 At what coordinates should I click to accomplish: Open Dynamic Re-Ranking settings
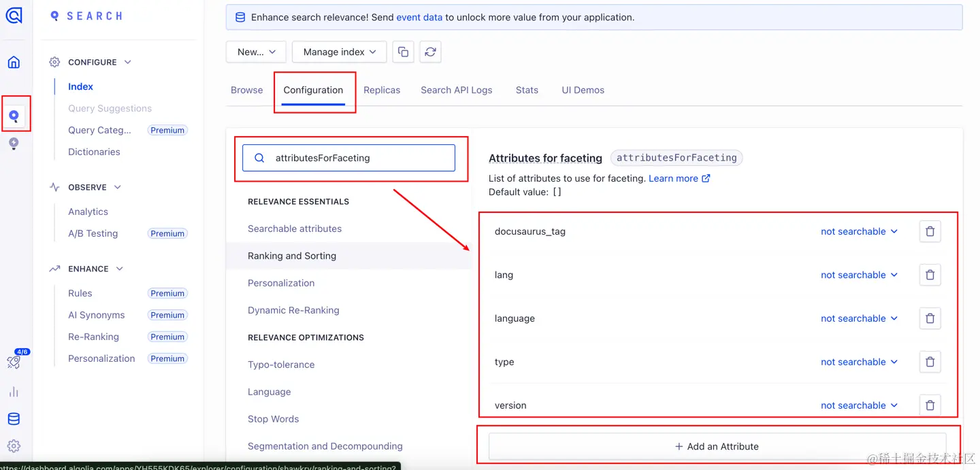click(x=293, y=310)
